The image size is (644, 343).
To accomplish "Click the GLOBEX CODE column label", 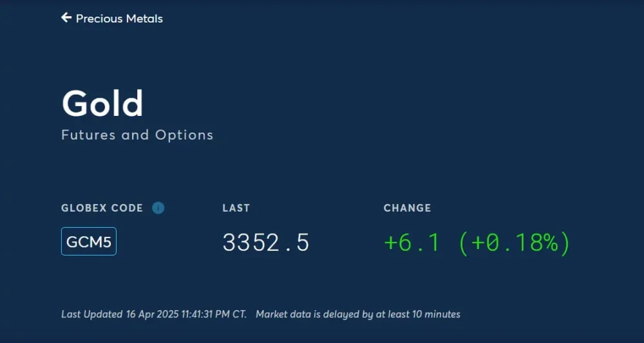I will (102, 208).
